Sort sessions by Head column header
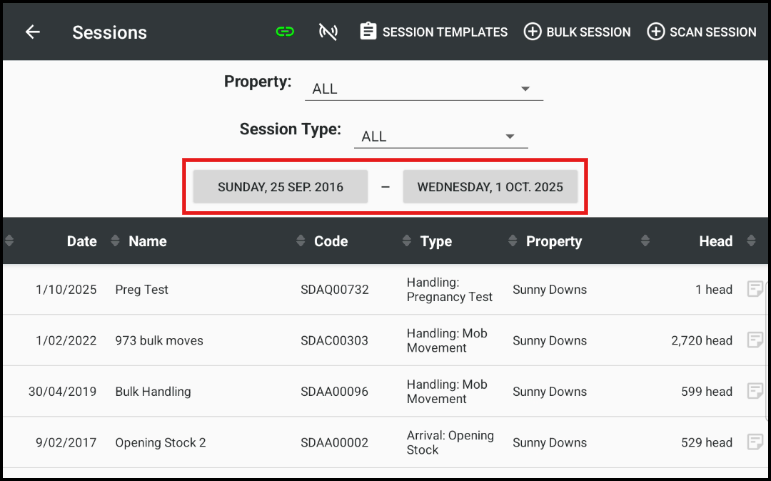This screenshot has height=481, width=771. point(715,241)
